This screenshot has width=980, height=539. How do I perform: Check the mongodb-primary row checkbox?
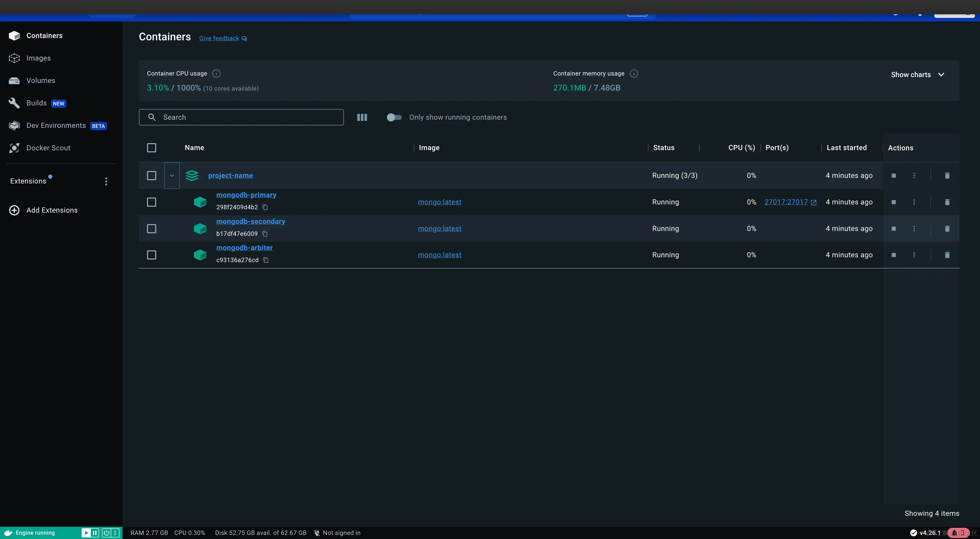pos(151,202)
